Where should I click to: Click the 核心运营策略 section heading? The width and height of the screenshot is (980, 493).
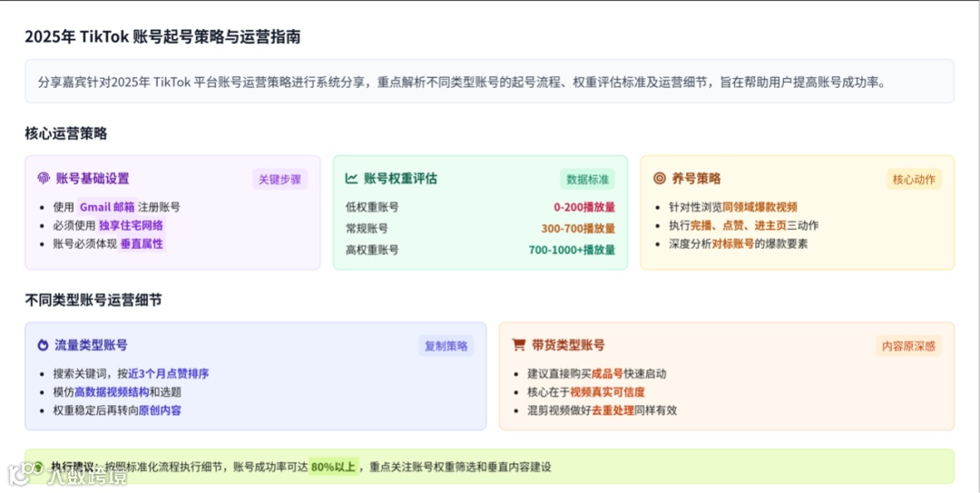tap(66, 133)
